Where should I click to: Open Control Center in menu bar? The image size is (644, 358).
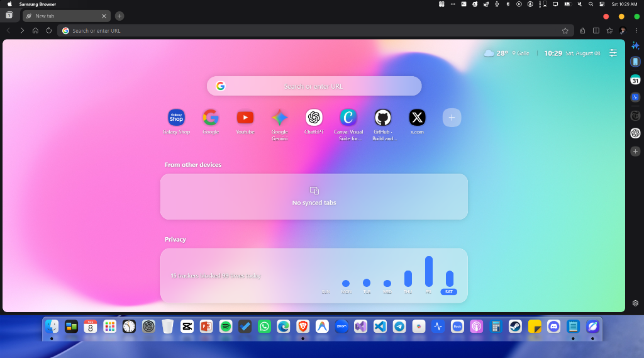tap(602, 4)
